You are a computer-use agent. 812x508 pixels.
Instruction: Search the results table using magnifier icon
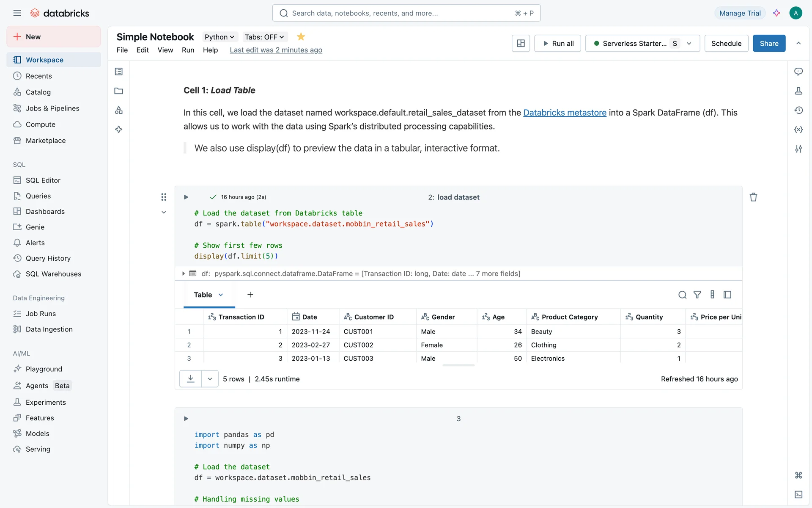tap(682, 295)
